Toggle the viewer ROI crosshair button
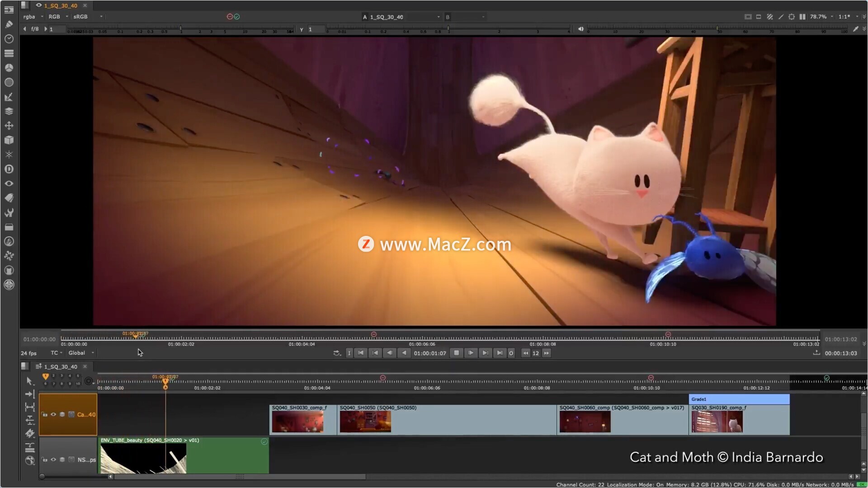 click(792, 17)
